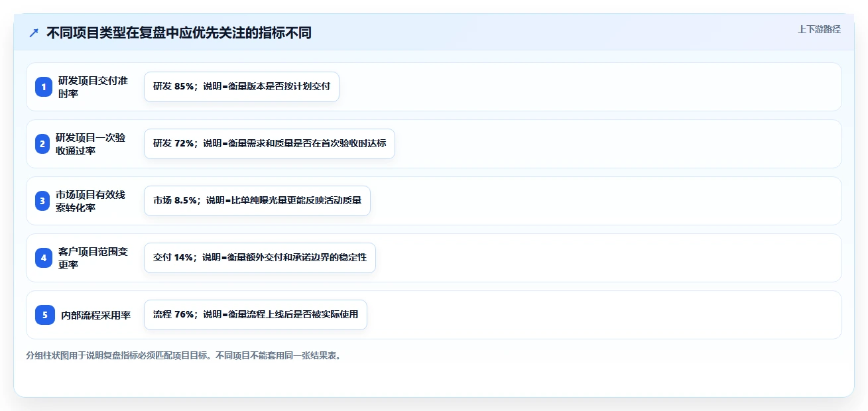Click the 市场 8.5% description chip
The height and width of the screenshot is (411, 868).
(x=257, y=201)
